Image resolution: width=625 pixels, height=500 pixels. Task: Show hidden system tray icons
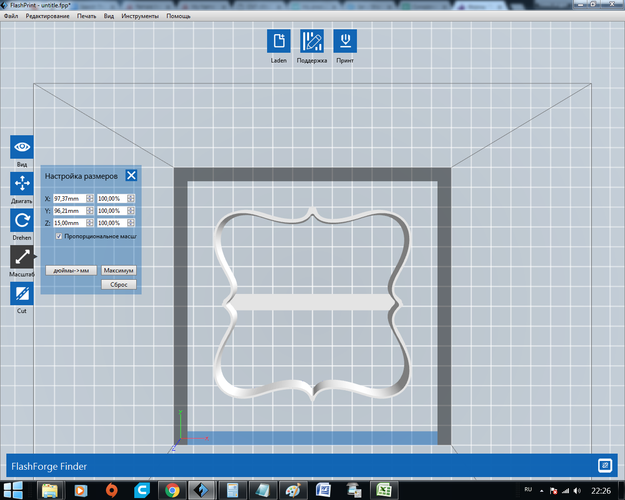click(x=542, y=491)
